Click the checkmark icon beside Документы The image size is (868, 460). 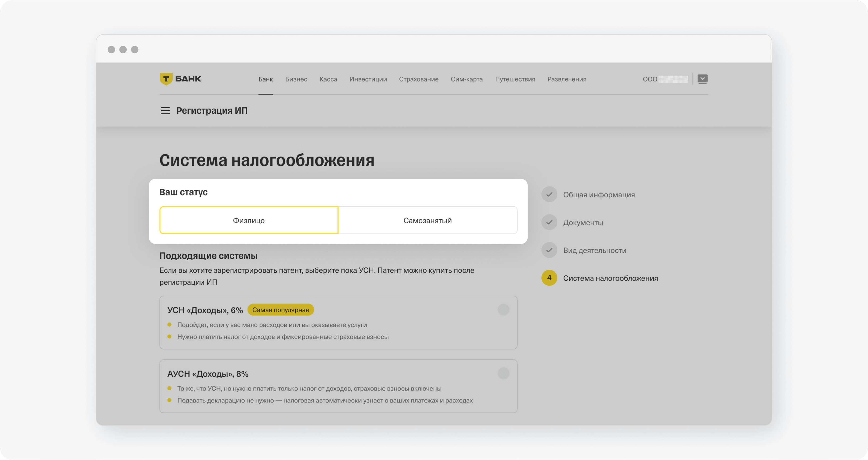(x=549, y=222)
